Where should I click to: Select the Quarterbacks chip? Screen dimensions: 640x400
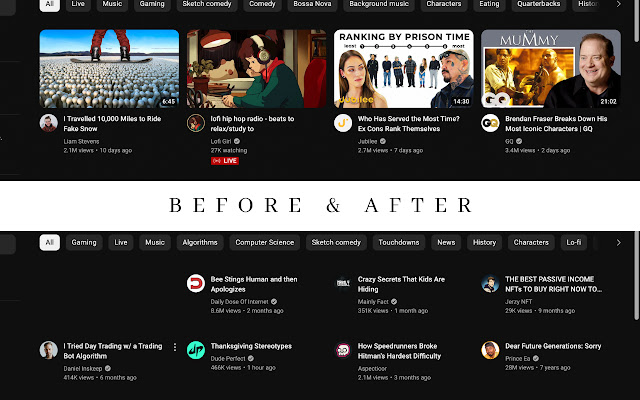pos(539,4)
